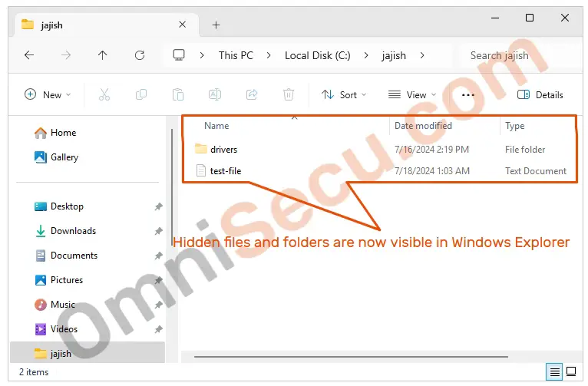The image size is (588, 386).
Task: Expand chevron after This PC
Action: pyautogui.click(x=269, y=55)
